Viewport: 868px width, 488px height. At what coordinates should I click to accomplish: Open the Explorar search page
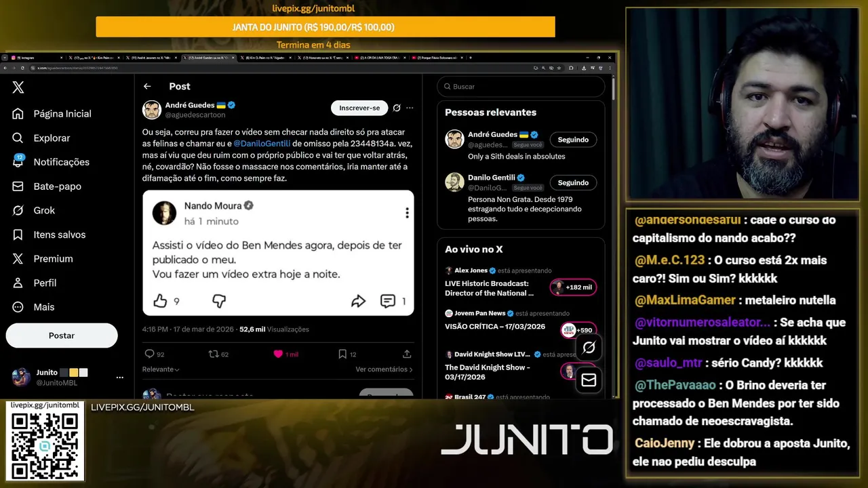coord(41,138)
